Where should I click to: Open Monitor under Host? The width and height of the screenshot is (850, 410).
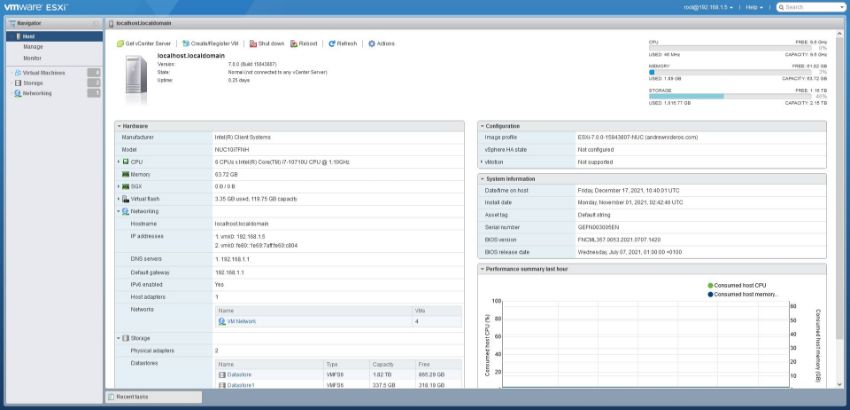click(x=33, y=58)
